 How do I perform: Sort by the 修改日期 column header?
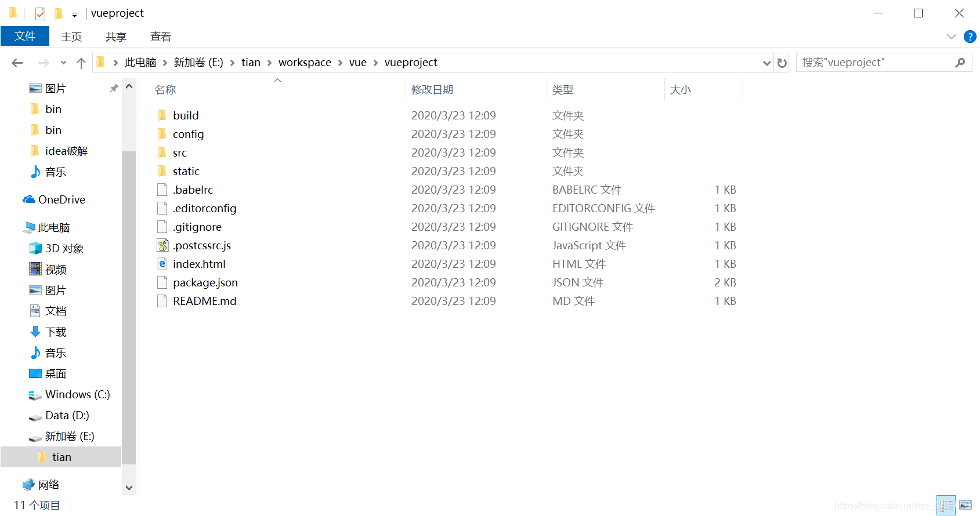pos(432,89)
